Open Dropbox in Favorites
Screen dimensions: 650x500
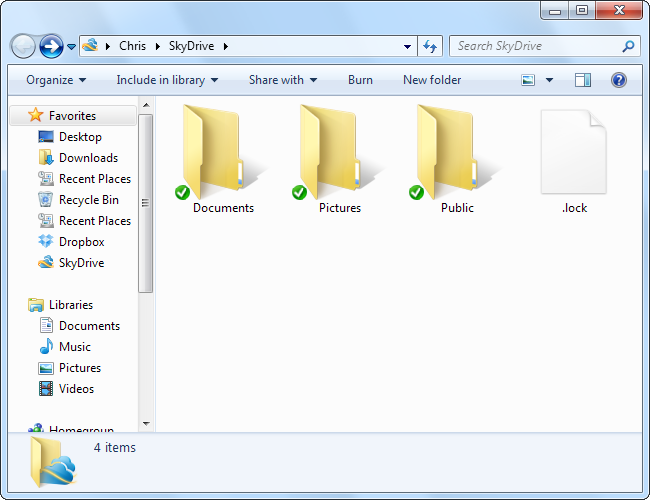(82, 242)
